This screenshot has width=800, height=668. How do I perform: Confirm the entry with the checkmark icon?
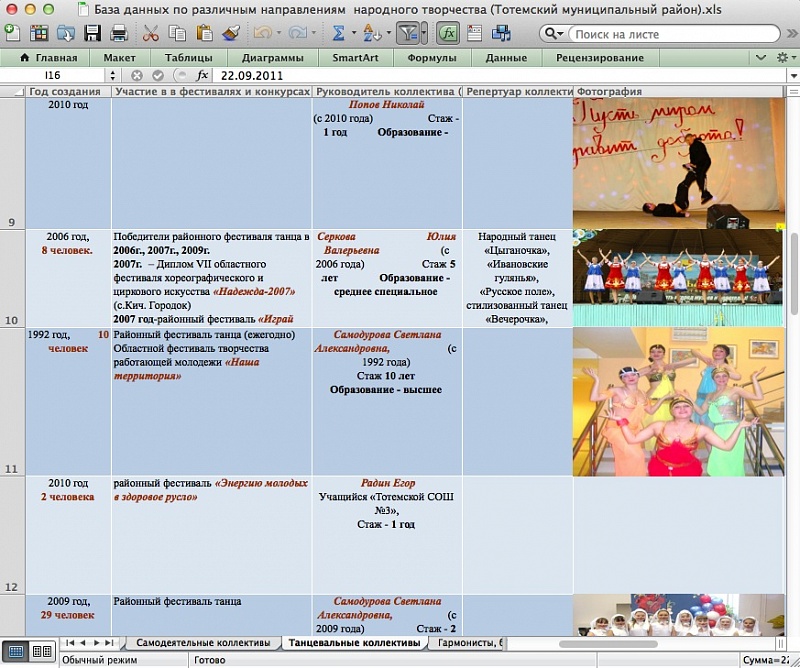pyautogui.click(x=158, y=76)
